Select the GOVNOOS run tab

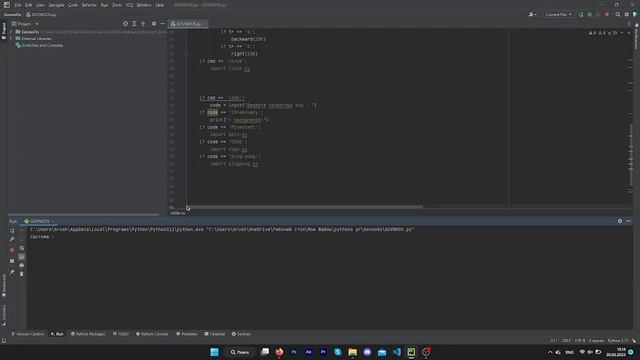(40, 221)
